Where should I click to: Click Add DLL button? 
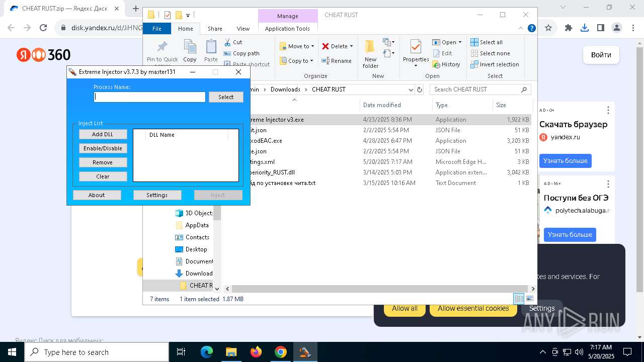[103, 134]
